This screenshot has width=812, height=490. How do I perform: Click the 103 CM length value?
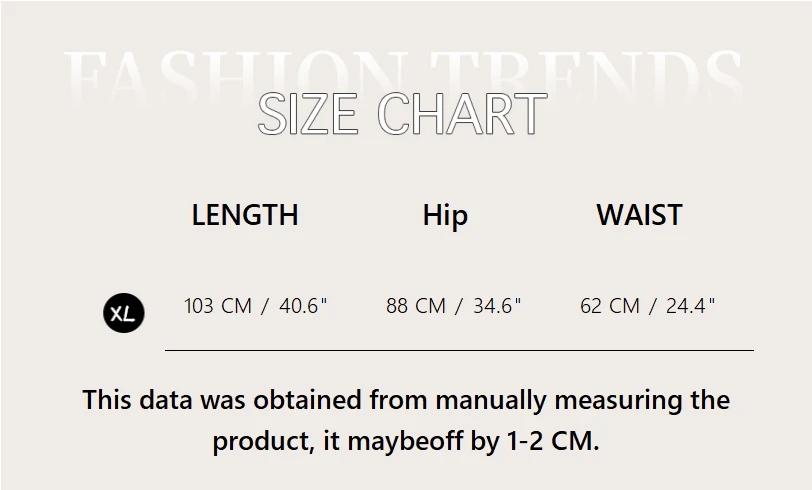pos(218,306)
